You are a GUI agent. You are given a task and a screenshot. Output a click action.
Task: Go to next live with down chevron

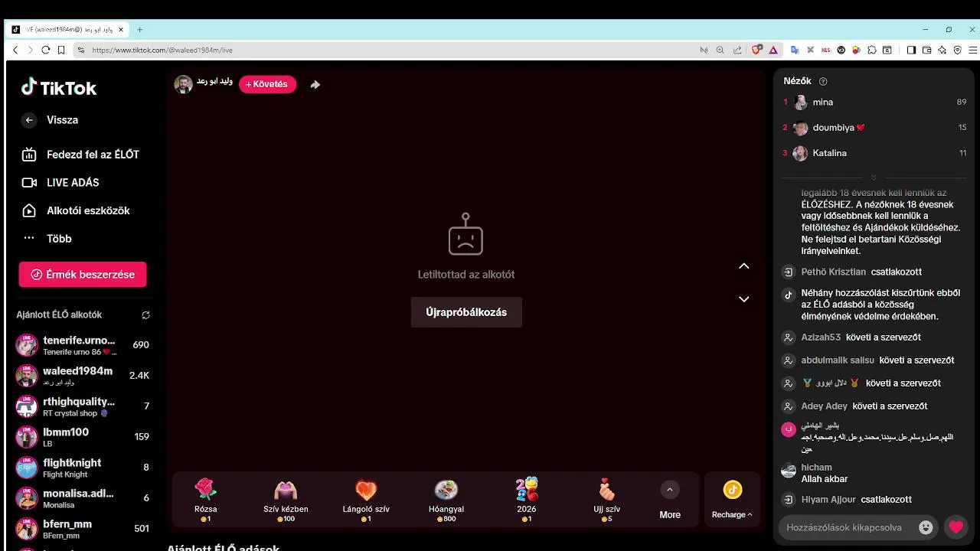pyautogui.click(x=743, y=299)
